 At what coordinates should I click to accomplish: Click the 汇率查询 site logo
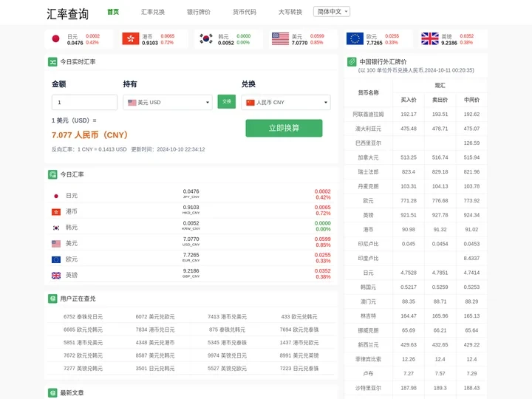pyautogui.click(x=67, y=13)
